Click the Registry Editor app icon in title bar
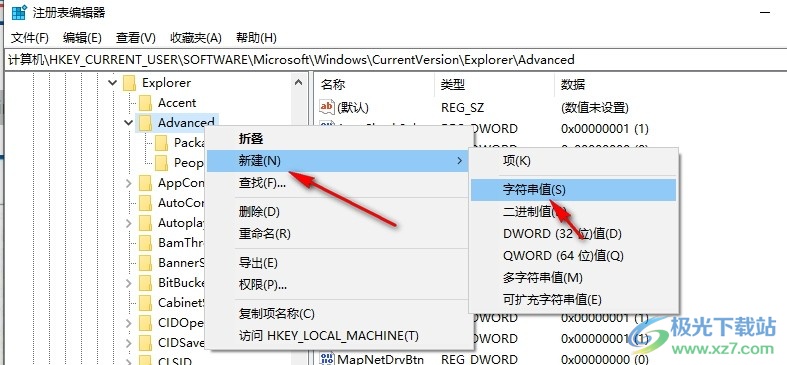The image size is (787, 365). (x=19, y=13)
